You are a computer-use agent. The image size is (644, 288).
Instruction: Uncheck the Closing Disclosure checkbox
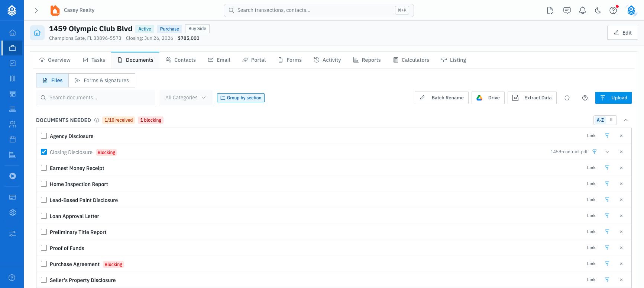44,152
